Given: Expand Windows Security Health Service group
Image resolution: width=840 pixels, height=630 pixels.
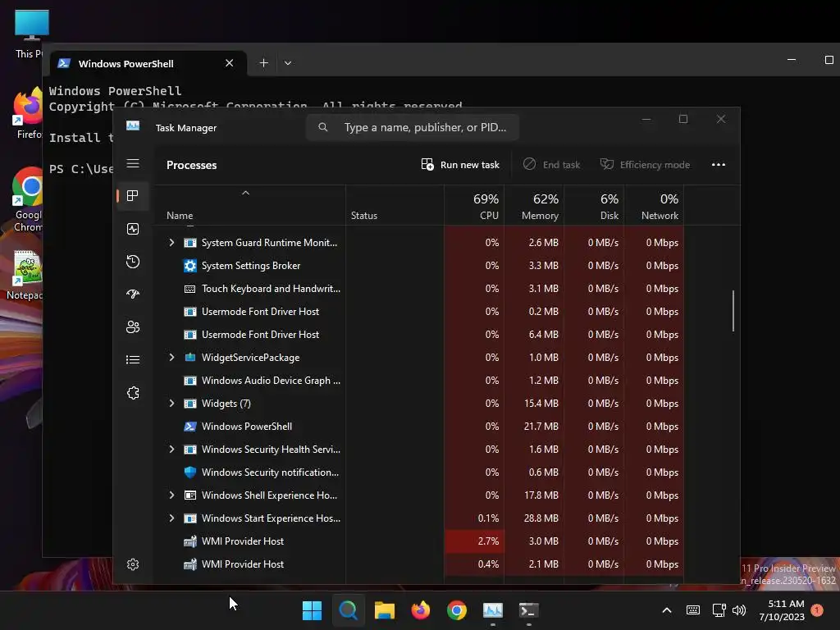Looking at the screenshot, I should coord(171,450).
